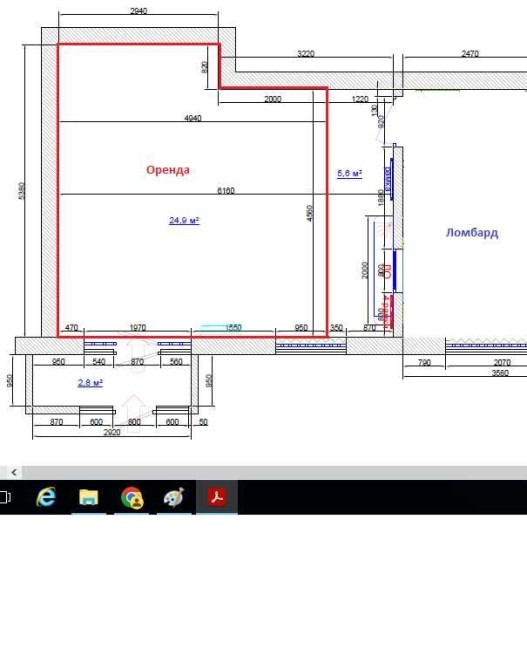The height and width of the screenshot is (670, 527).
Task: Open the Paint app in the taskbar
Action: tap(174, 497)
